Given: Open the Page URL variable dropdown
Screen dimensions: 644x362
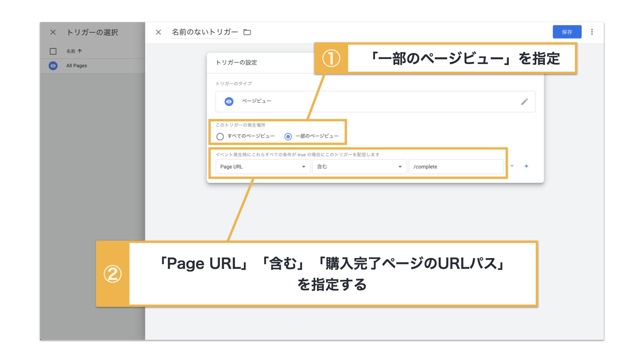Looking at the screenshot, I should pyautogui.click(x=263, y=167).
